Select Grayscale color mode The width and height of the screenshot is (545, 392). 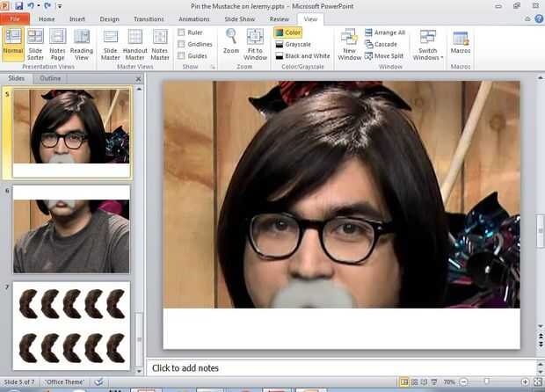297,44
